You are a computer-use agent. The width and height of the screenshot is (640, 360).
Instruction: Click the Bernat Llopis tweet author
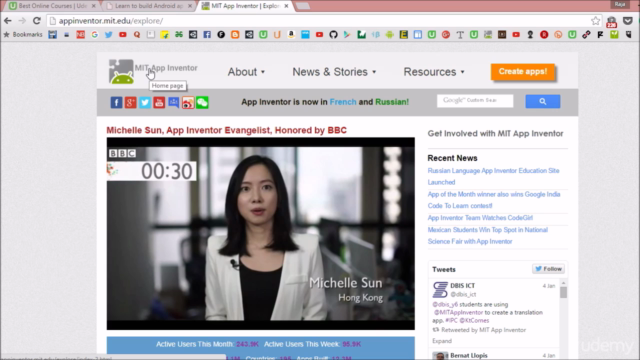469,356
